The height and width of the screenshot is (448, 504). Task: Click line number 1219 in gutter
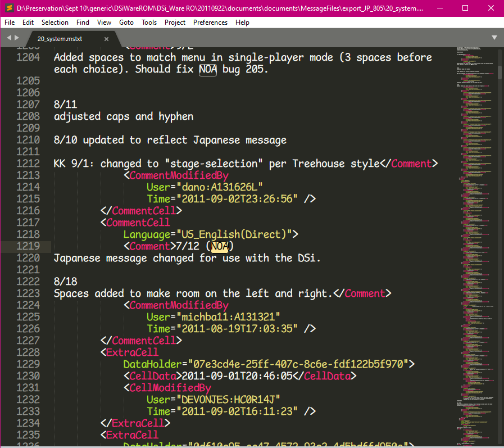coord(28,246)
